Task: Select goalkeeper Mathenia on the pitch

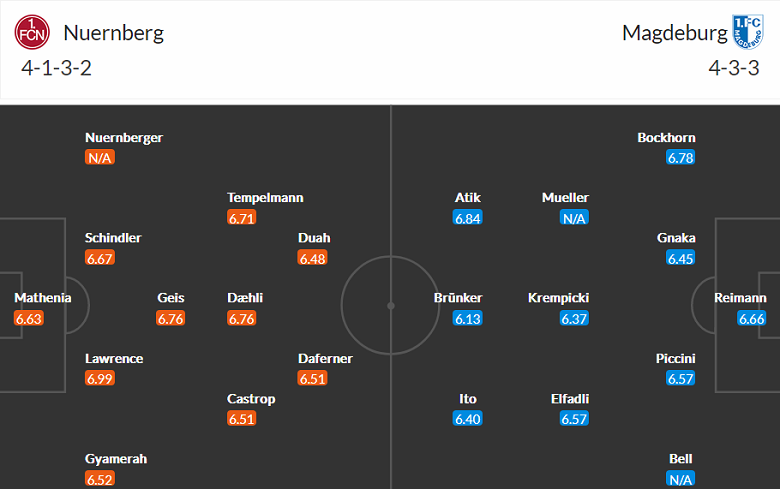Action: [x=43, y=298]
